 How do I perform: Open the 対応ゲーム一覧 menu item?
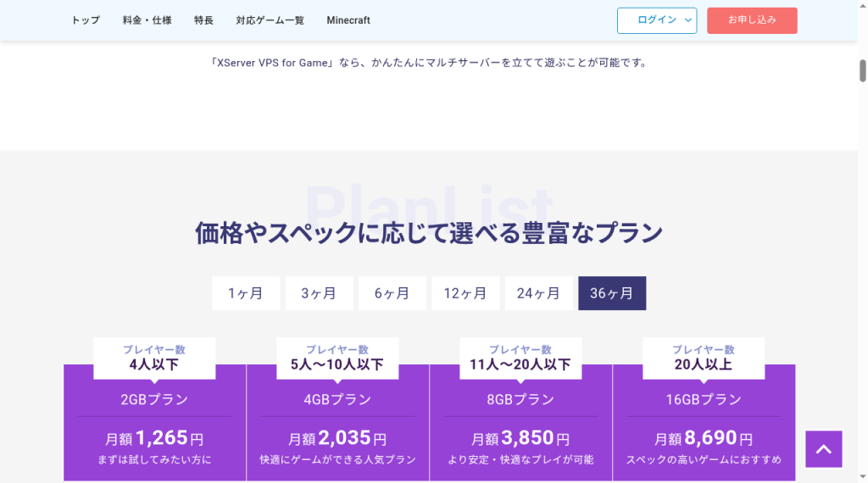[x=270, y=20]
